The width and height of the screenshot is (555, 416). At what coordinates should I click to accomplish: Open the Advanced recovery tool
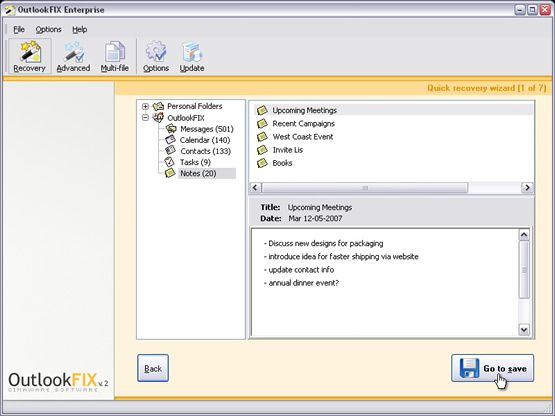click(x=73, y=56)
